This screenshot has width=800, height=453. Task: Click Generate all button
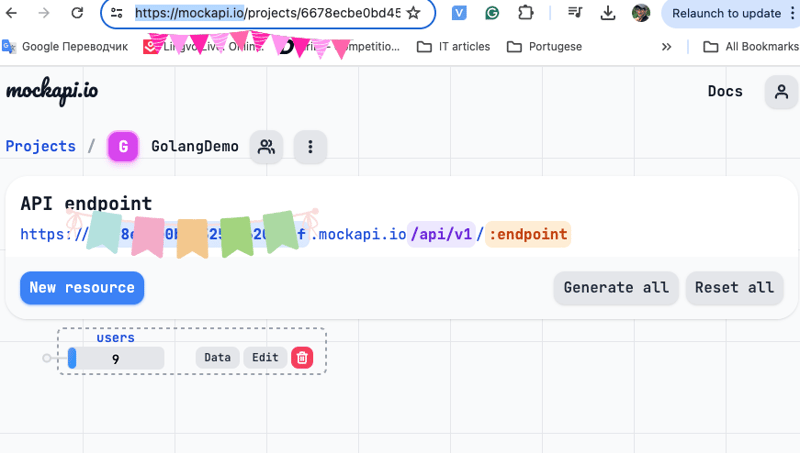616,288
